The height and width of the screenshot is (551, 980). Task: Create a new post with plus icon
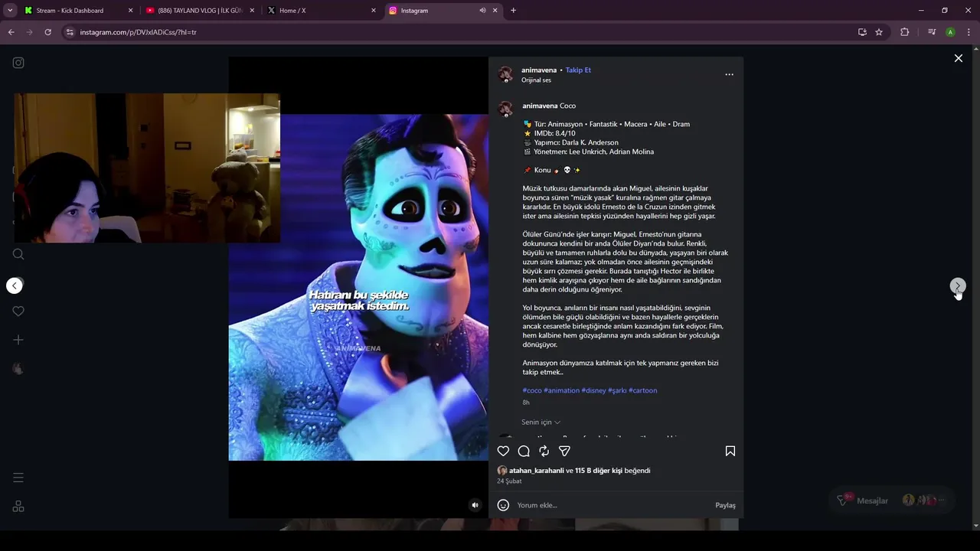18,340
